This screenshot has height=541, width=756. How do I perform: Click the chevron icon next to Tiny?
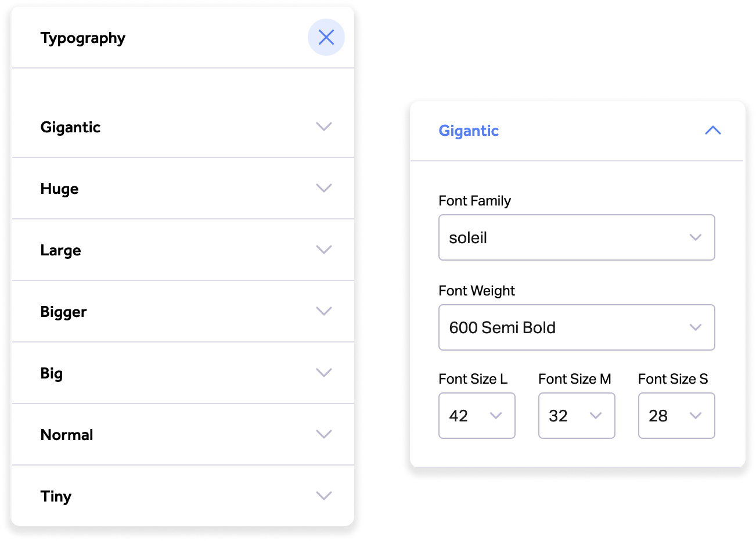pos(323,496)
